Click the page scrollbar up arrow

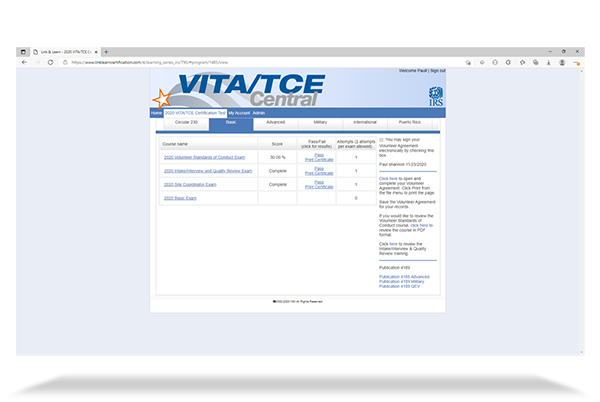pos(582,71)
